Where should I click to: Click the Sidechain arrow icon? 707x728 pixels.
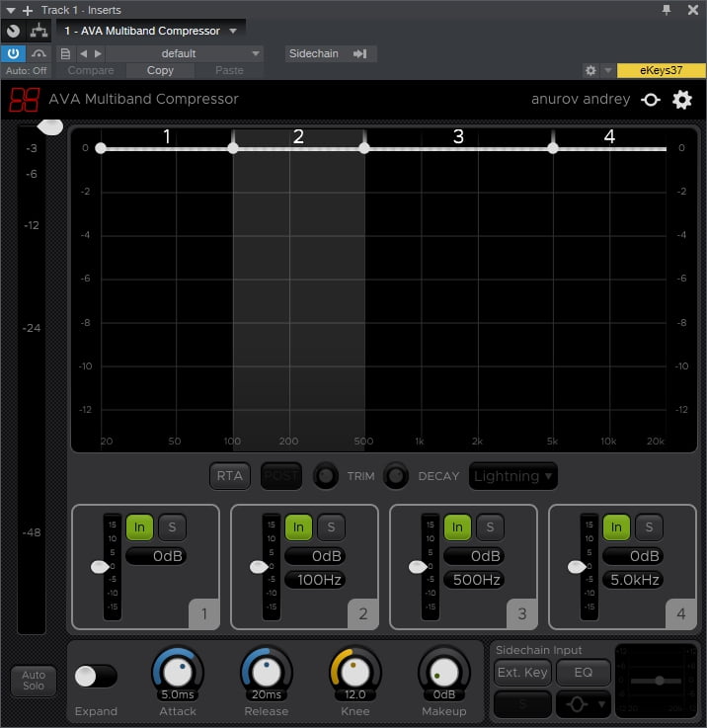point(359,53)
